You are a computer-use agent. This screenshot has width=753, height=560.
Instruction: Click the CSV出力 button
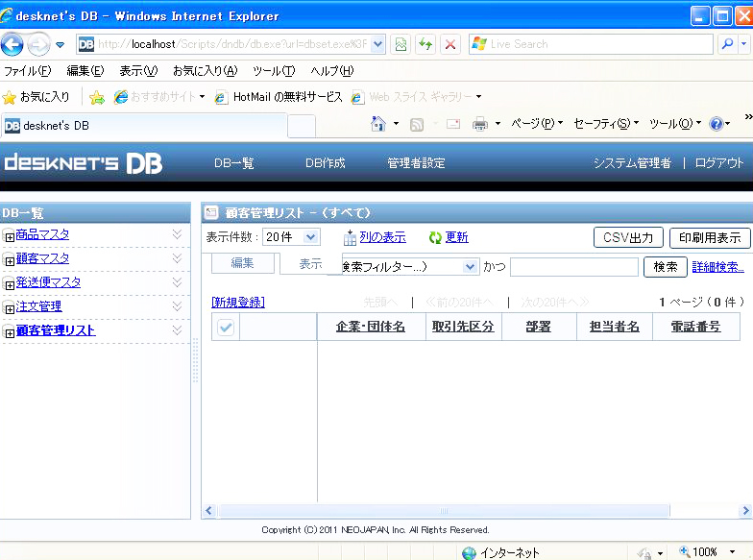628,238
